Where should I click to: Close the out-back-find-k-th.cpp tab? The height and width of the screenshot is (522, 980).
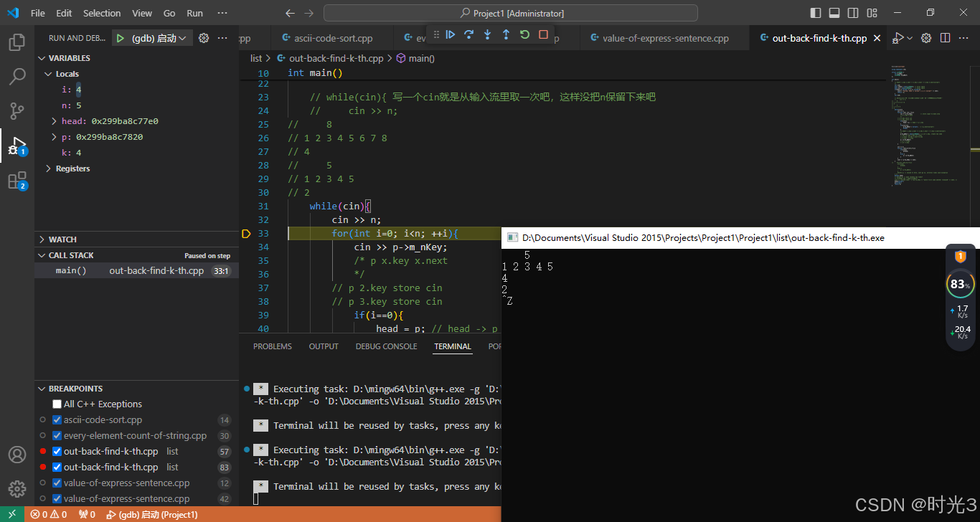click(x=877, y=39)
